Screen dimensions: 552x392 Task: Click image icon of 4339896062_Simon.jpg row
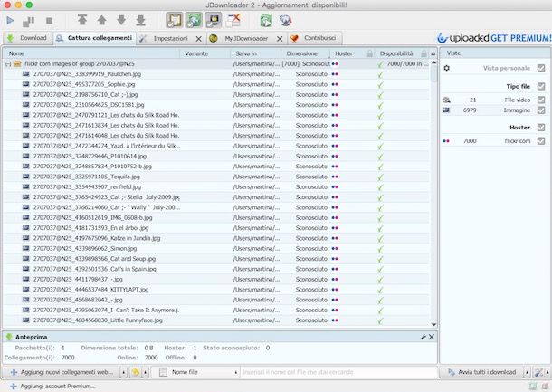(25, 248)
